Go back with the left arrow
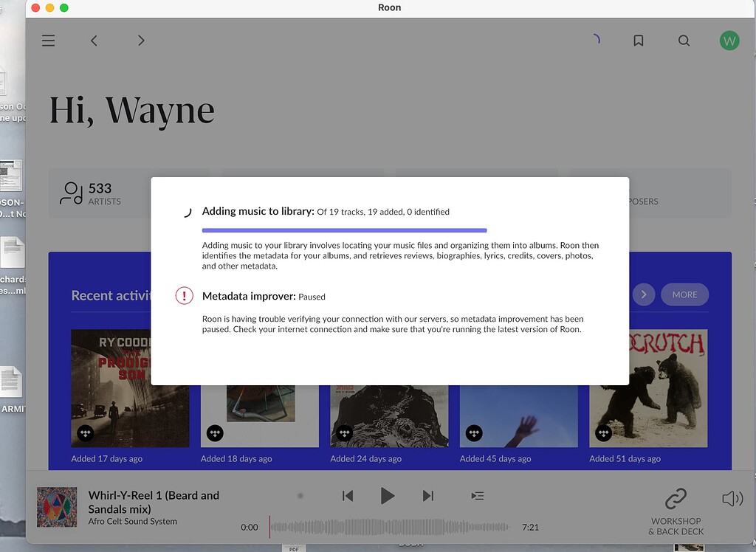The height and width of the screenshot is (552, 756). [94, 41]
